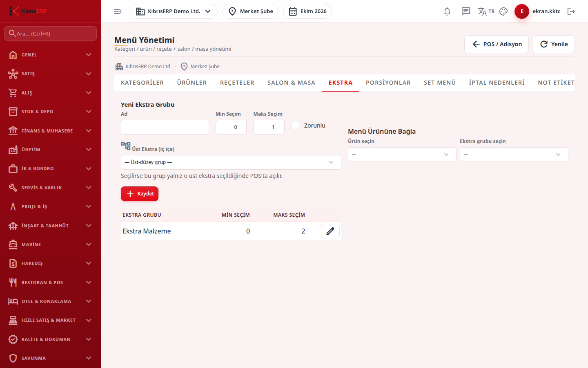Screen dimensions: 588x368
Task: Switch to the Salon & Masa tab
Action: click(x=292, y=83)
